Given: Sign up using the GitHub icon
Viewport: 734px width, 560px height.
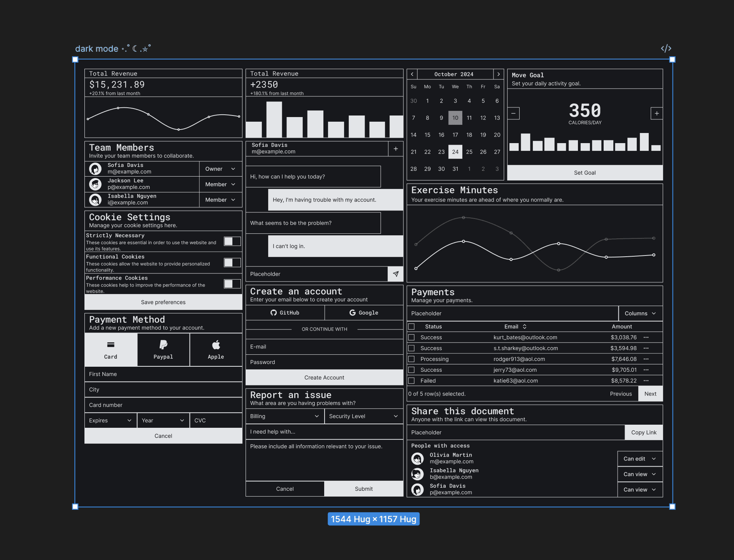Looking at the screenshot, I should pyautogui.click(x=274, y=313).
